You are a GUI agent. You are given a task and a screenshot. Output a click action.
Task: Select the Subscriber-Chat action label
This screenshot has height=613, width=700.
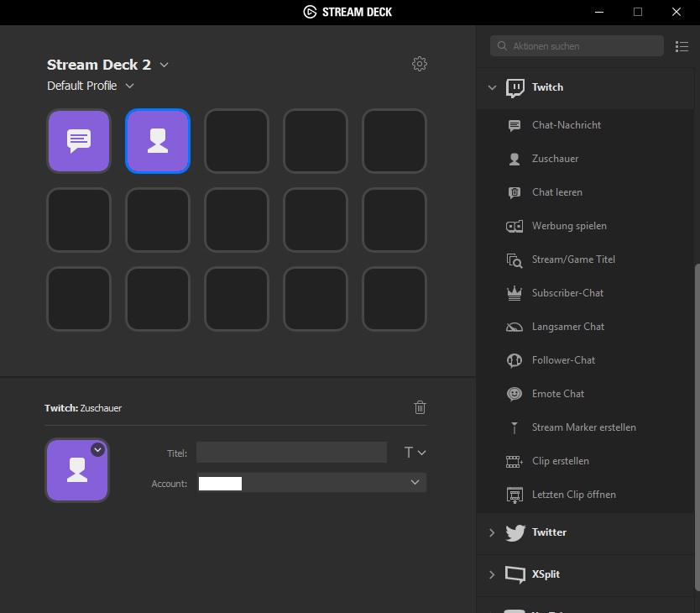pos(567,293)
